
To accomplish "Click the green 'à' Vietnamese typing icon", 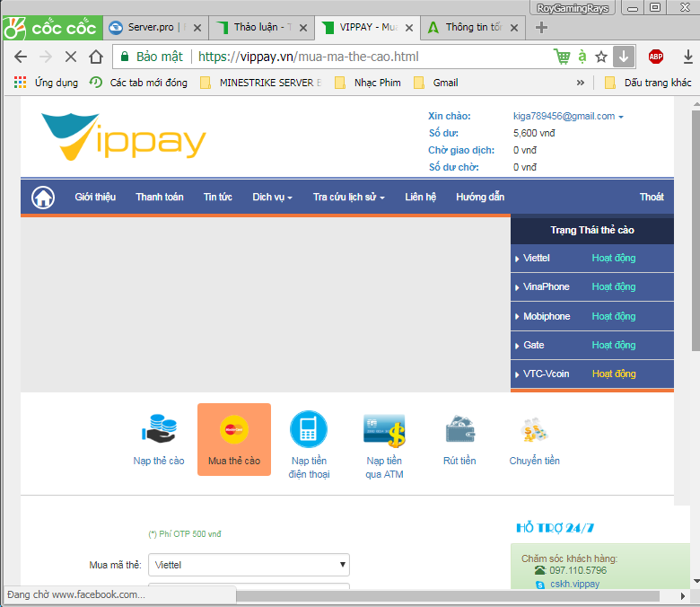I will click(582, 57).
